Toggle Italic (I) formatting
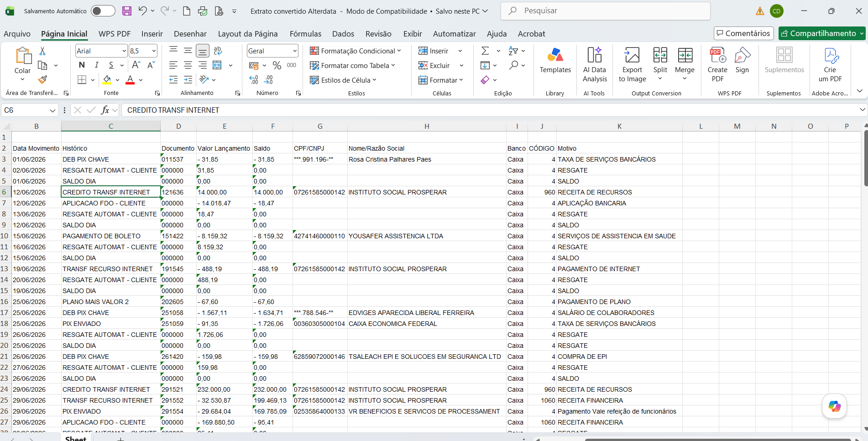 pos(96,65)
